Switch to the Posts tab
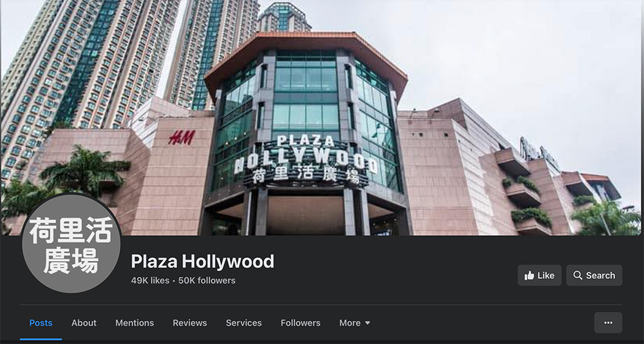Screen dimensions: 644x344 point(41,323)
